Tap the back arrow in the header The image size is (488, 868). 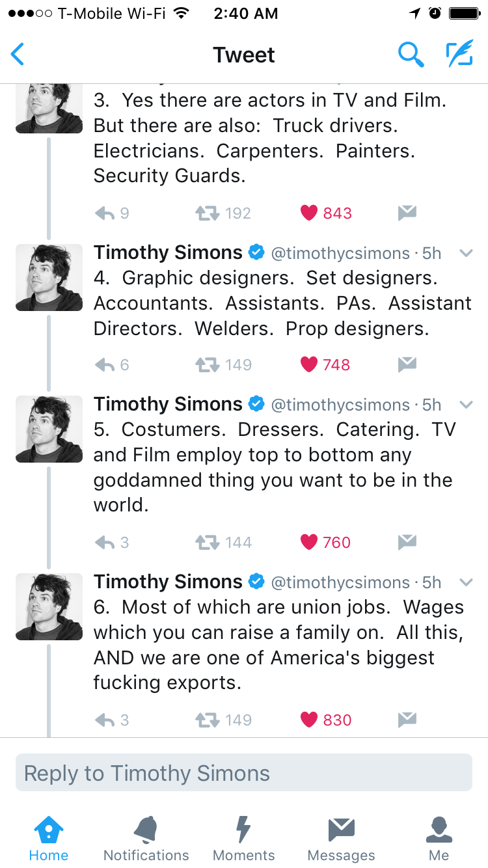click(x=18, y=55)
